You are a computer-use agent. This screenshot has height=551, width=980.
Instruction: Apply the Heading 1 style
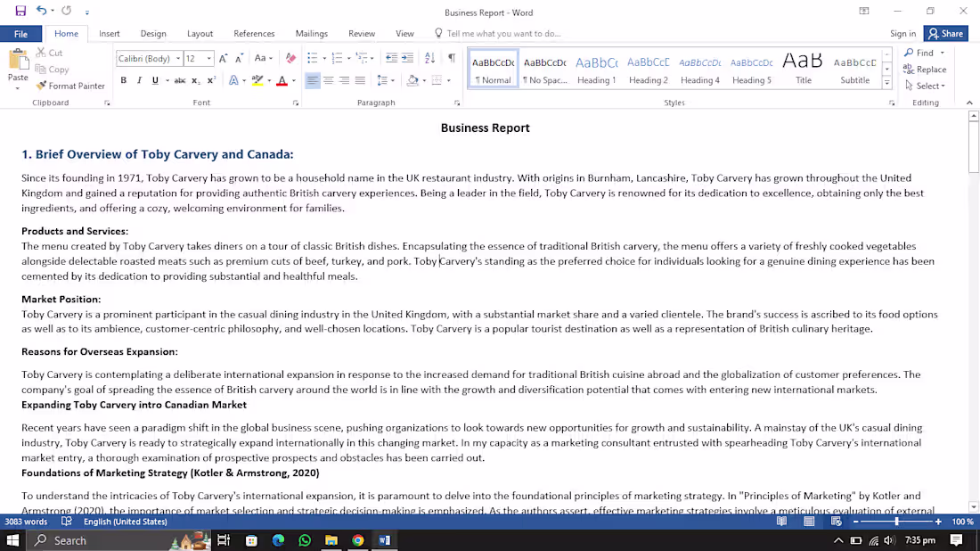[596, 69]
